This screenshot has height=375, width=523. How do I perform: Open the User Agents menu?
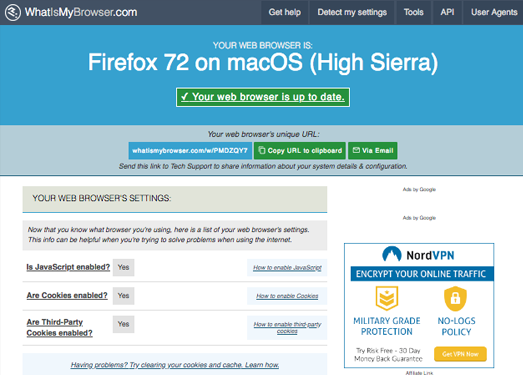tap(494, 12)
